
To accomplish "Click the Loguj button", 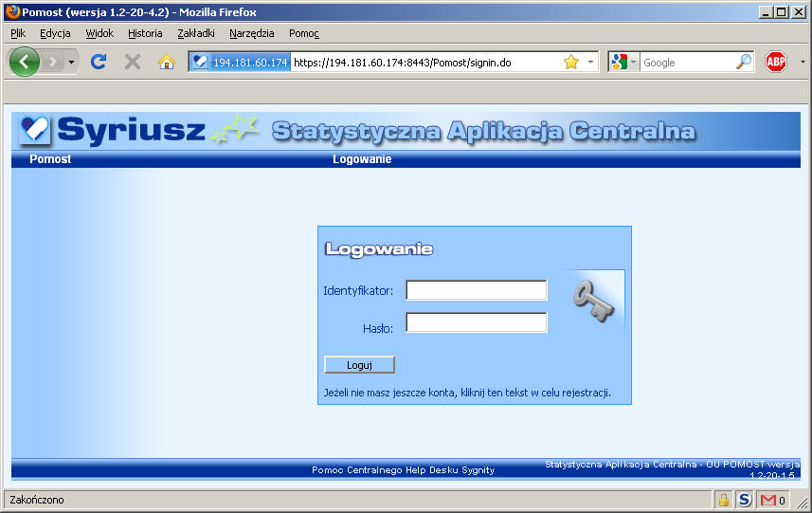I will pyautogui.click(x=359, y=365).
